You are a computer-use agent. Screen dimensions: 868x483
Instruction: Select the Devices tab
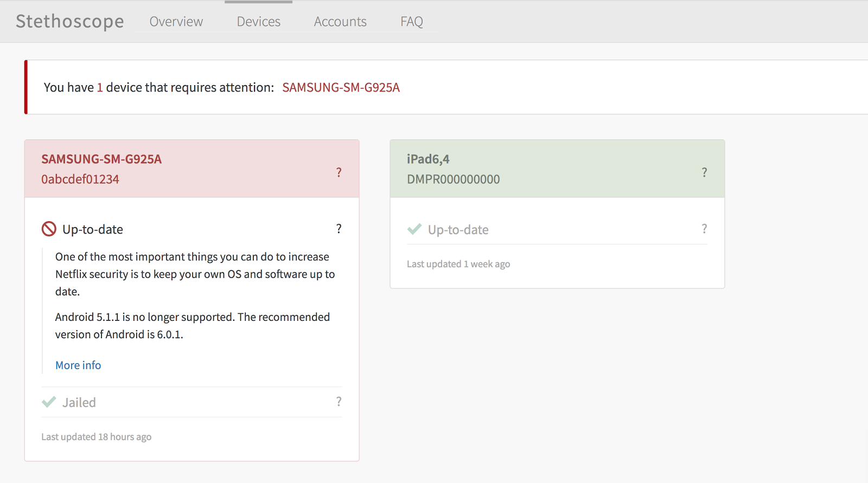258,22
